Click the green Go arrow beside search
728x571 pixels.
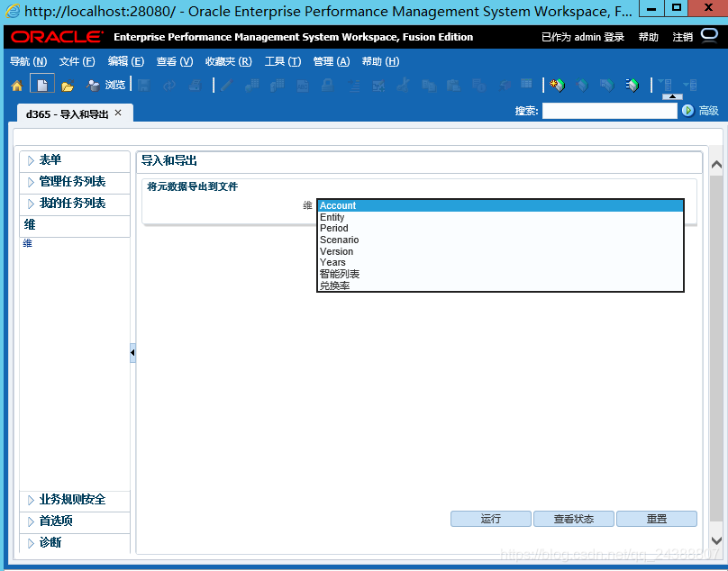[687, 111]
